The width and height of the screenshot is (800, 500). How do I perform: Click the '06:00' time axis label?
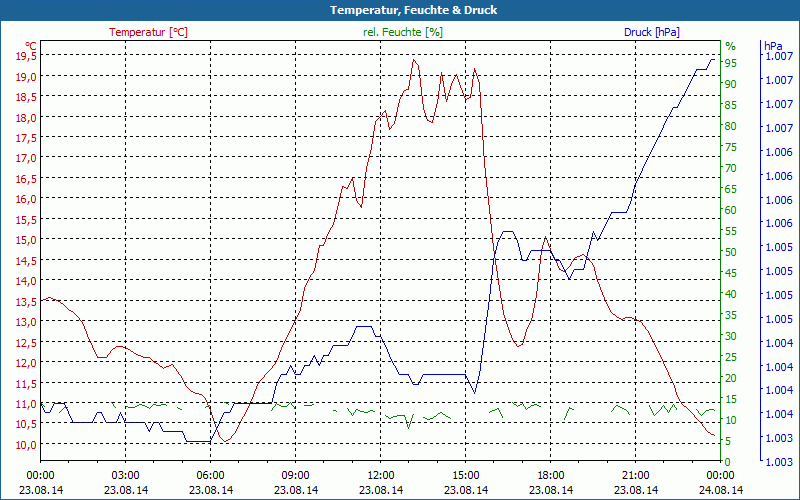(x=211, y=476)
